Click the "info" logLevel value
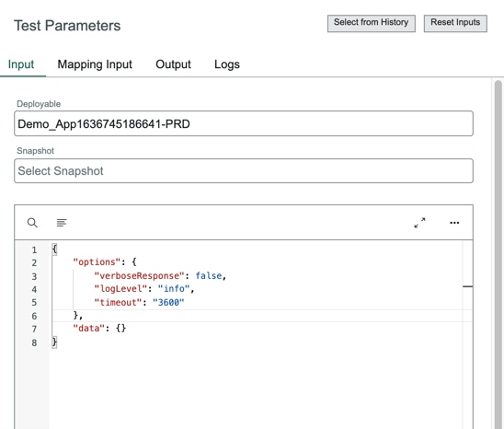Screen dimensions: 504x429 [x=174, y=289]
